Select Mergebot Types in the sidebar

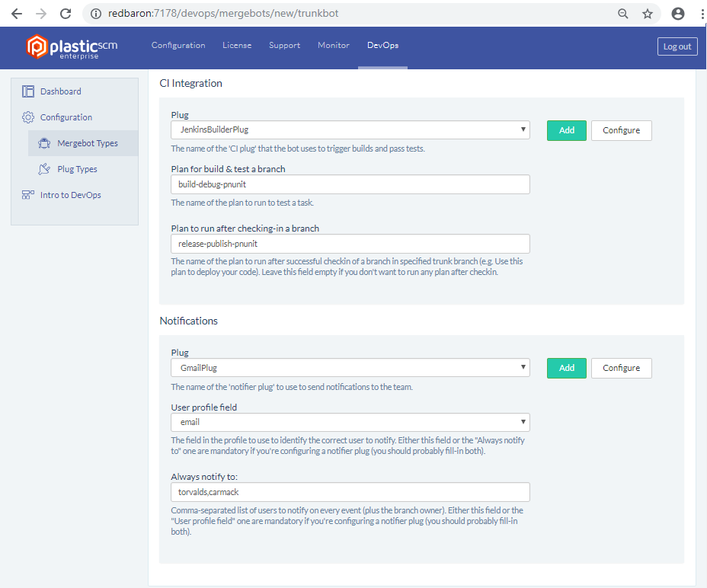(x=83, y=143)
